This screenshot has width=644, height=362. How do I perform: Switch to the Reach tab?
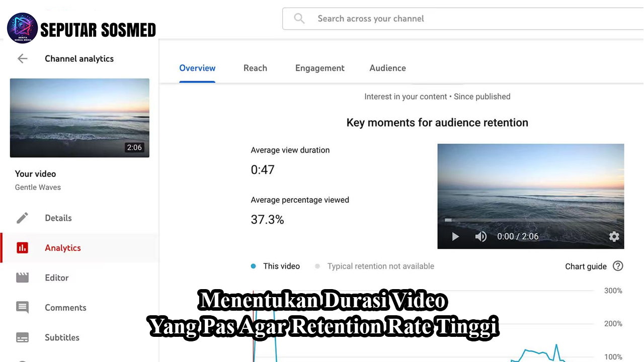pos(255,68)
